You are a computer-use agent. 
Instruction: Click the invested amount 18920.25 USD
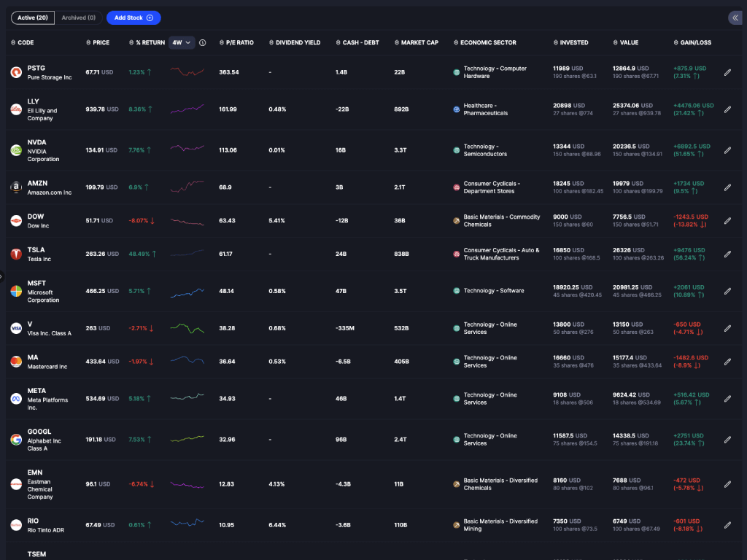pyautogui.click(x=573, y=287)
